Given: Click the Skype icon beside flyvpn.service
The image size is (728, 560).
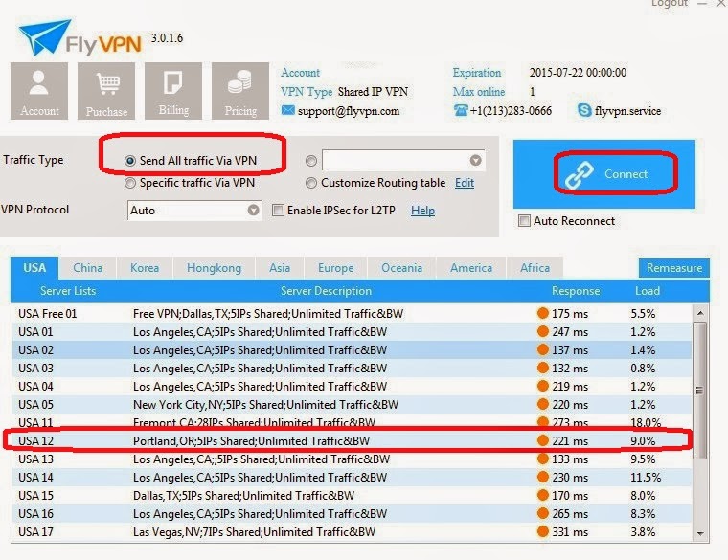Looking at the screenshot, I should [584, 110].
